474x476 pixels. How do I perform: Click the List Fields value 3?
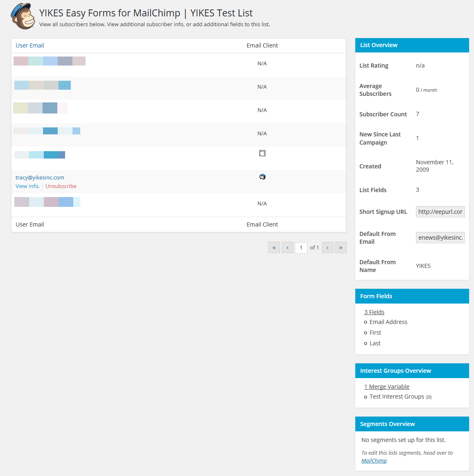418,190
